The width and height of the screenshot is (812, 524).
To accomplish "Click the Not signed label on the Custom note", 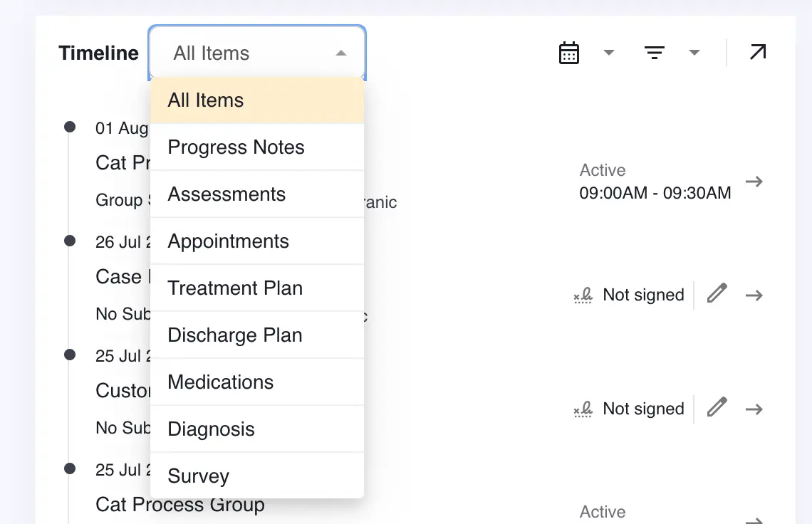I will pyautogui.click(x=642, y=409).
